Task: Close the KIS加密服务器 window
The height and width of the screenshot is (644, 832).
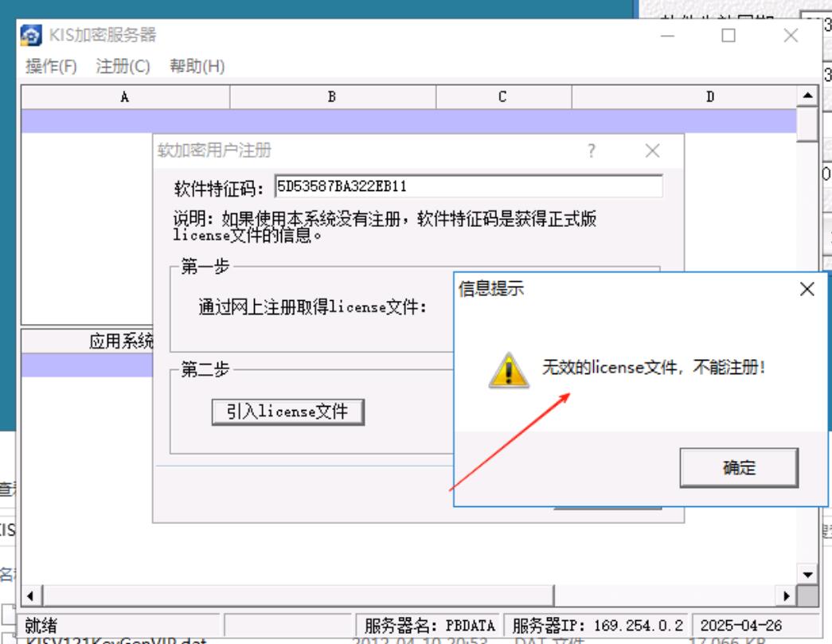Action: 791,36
